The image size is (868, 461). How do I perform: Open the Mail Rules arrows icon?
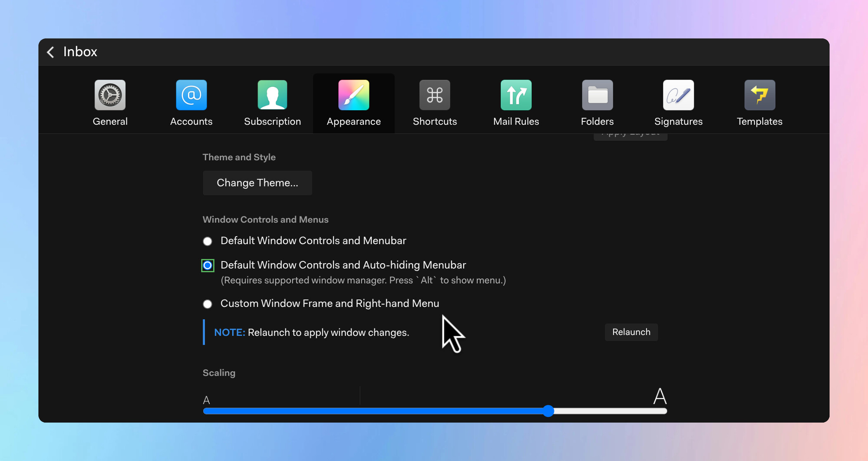tap(516, 95)
